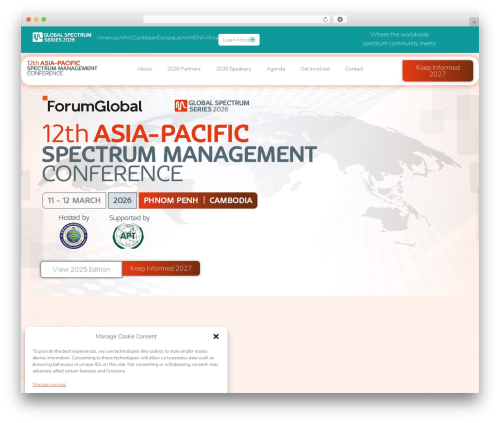Click the Americas region link
The height and width of the screenshot is (423, 500).
(108, 38)
